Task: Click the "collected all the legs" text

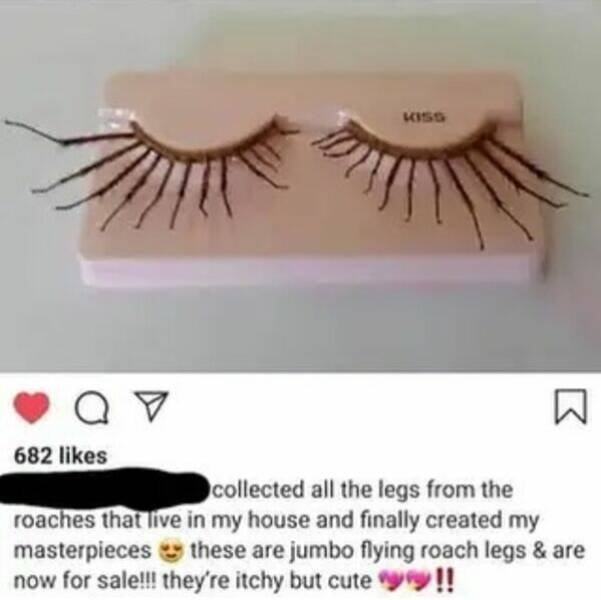Action: click(x=310, y=490)
